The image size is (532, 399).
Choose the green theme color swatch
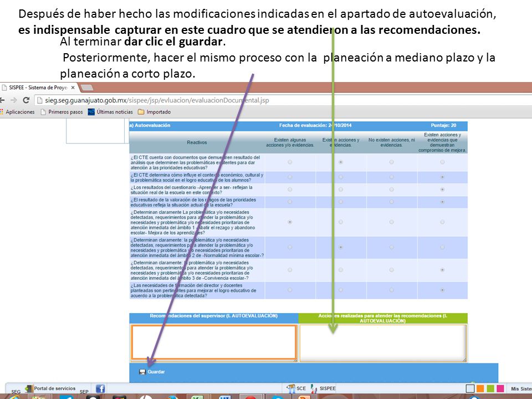tap(490, 388)
